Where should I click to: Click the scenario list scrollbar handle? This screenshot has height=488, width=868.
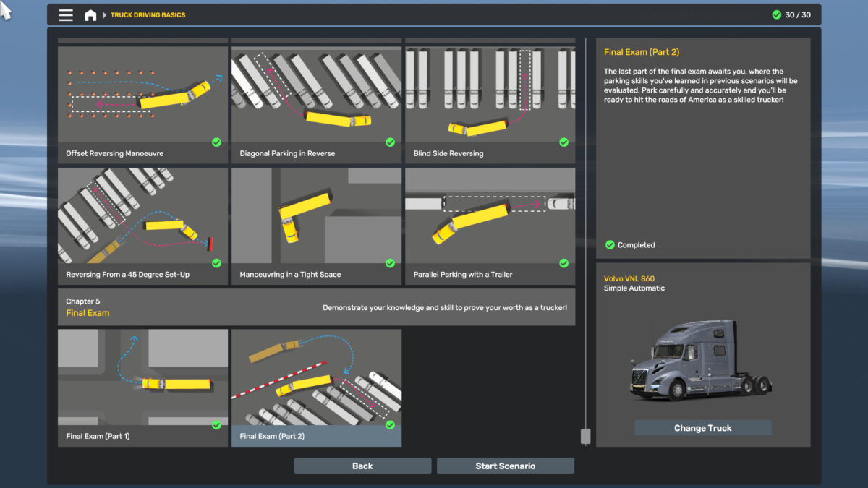pyautogui.click(x=585, y=436)
